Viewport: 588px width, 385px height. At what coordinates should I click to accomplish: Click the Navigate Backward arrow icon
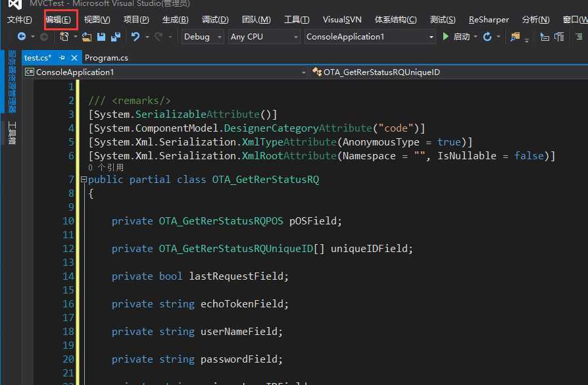[x=22, y=36]
